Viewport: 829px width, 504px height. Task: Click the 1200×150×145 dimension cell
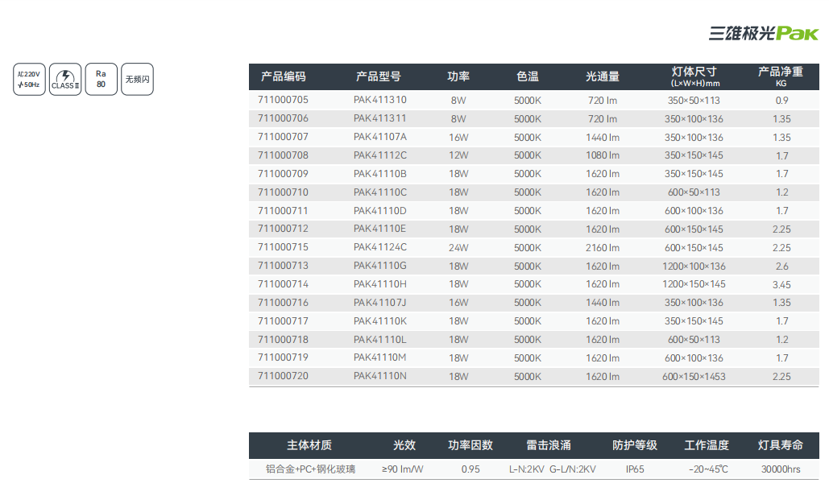point(694,284)
